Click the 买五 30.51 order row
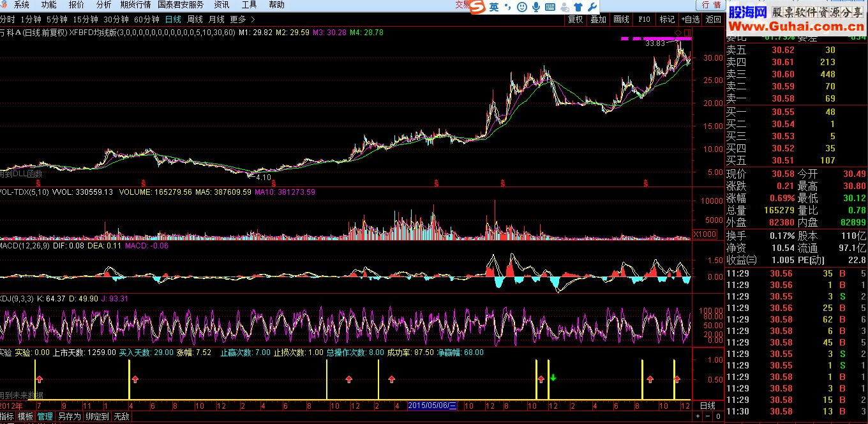This screenshot has height=424, width=868. [x=796, y=161]
